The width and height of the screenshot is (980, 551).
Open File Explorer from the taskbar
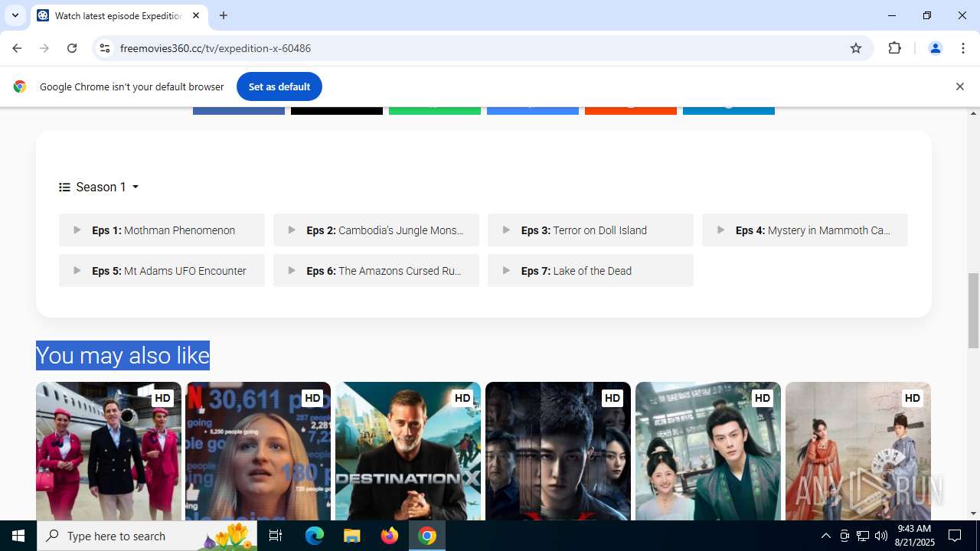pos(351,536)
